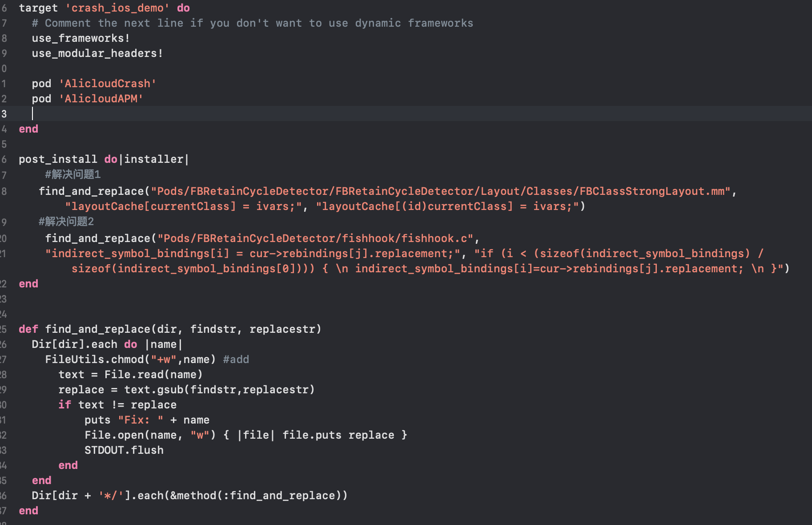The width and height of the screenshot is (812, 525).
Task: Click the FileUtils.chmod call
Action: (130, 359)
